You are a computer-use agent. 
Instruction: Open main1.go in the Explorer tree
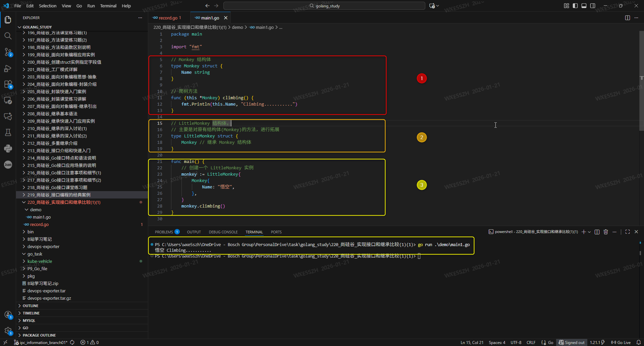click(42, 217)
